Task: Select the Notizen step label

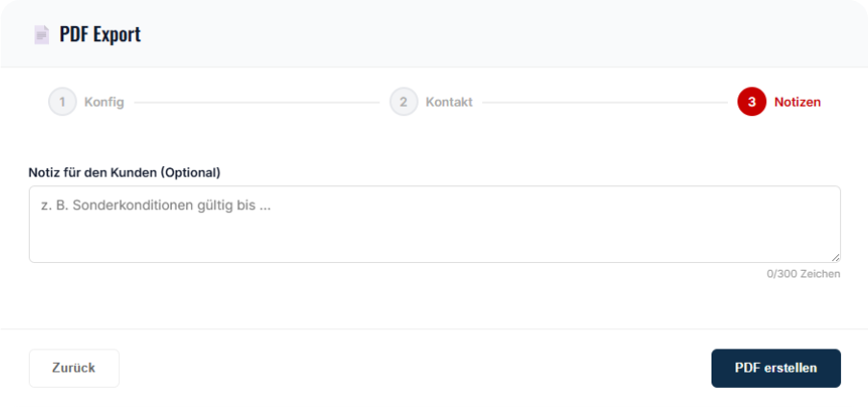Action: pyautogui.click(x=797, y=102)
